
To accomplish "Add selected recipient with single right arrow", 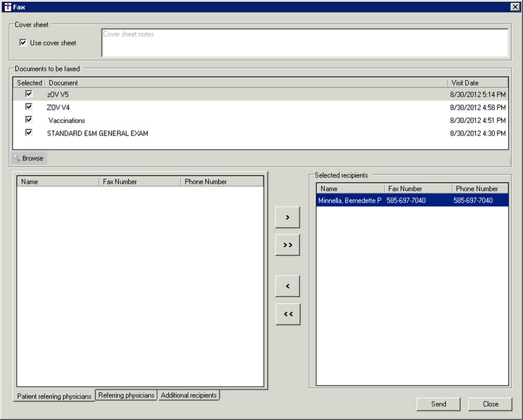I will click(x=287, y=217).
